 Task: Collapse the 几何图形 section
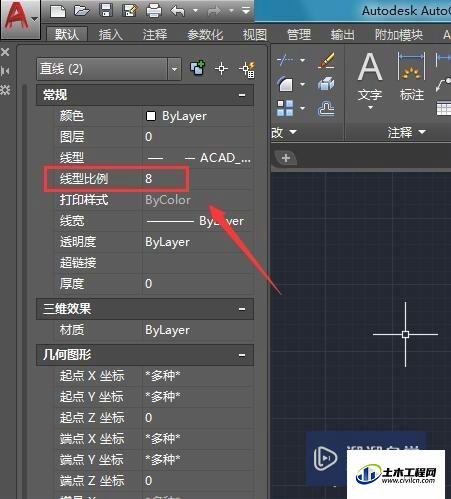[242, 355]
